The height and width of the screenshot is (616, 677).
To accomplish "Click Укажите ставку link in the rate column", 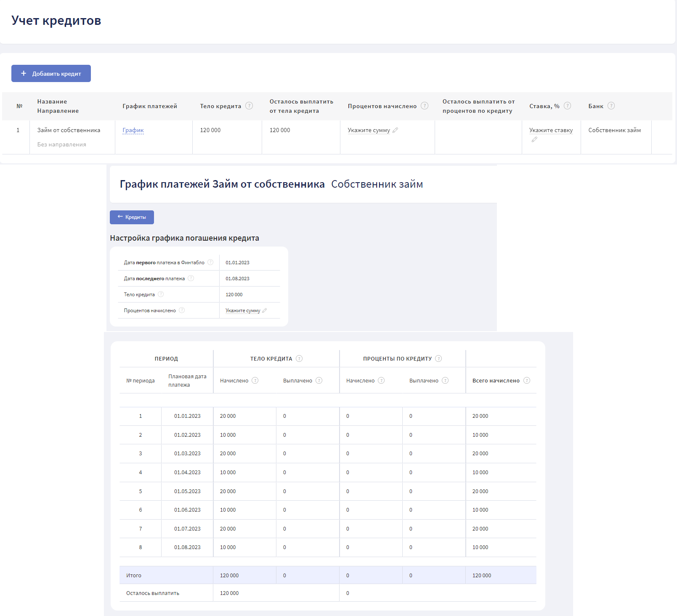I will coord(551,130).
